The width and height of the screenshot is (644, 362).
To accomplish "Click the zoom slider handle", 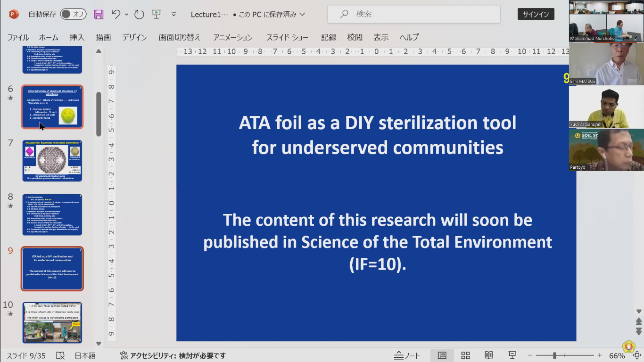I will 555,355.
